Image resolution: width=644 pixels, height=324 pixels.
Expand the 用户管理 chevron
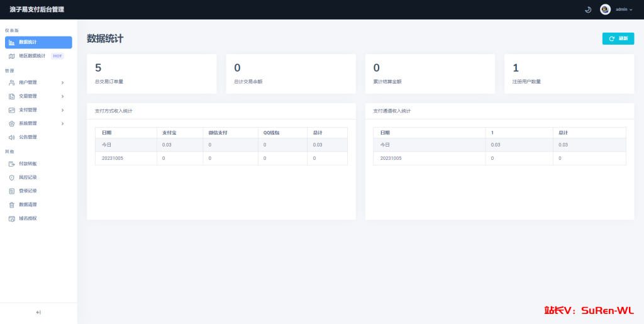pyautogui.click(x=62, y=82)
